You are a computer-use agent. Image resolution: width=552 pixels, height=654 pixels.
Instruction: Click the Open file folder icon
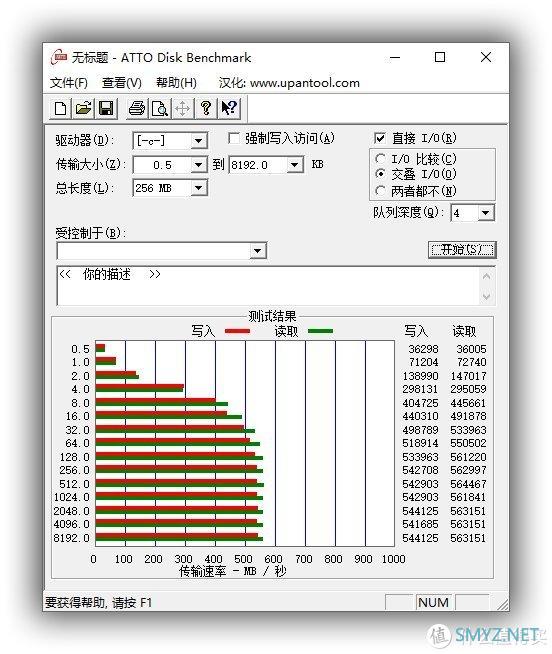pyautogui.click(x=83, y=108)
